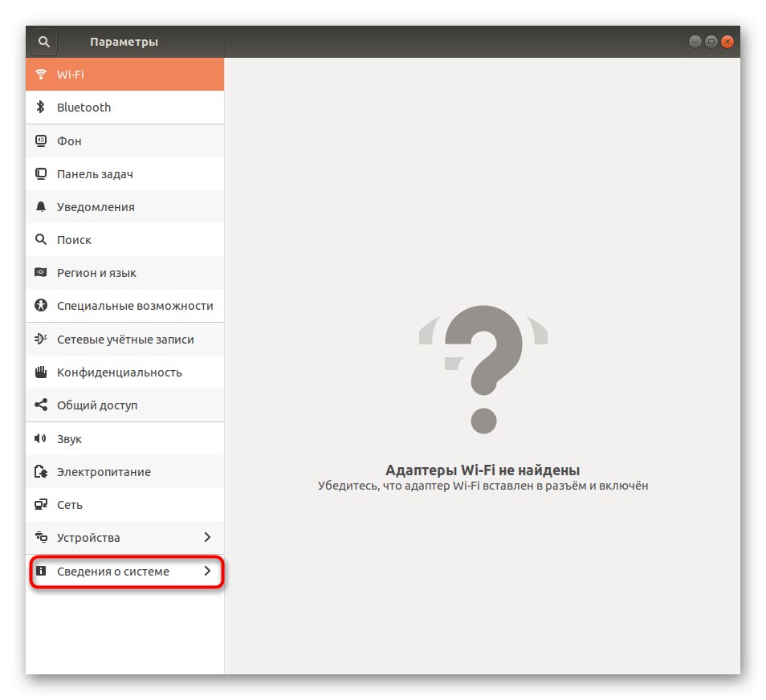Click the large question mark illustration

coord(483,369)
